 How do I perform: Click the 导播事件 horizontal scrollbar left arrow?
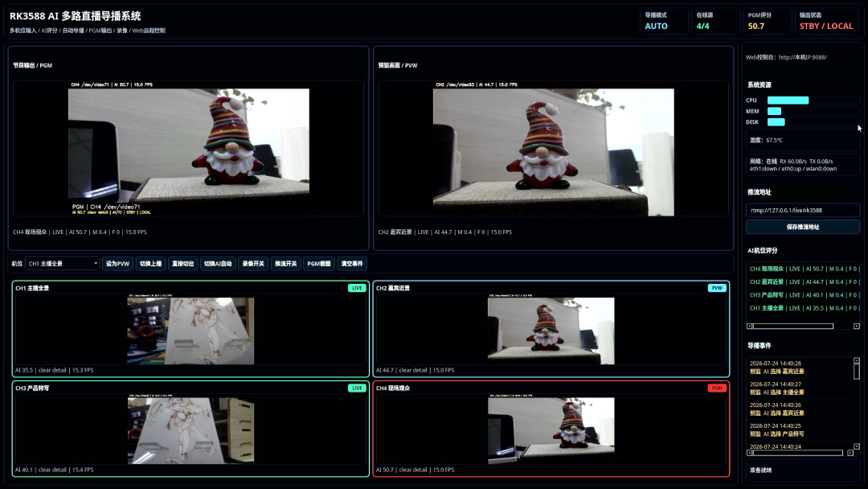[x=750, y=453]
